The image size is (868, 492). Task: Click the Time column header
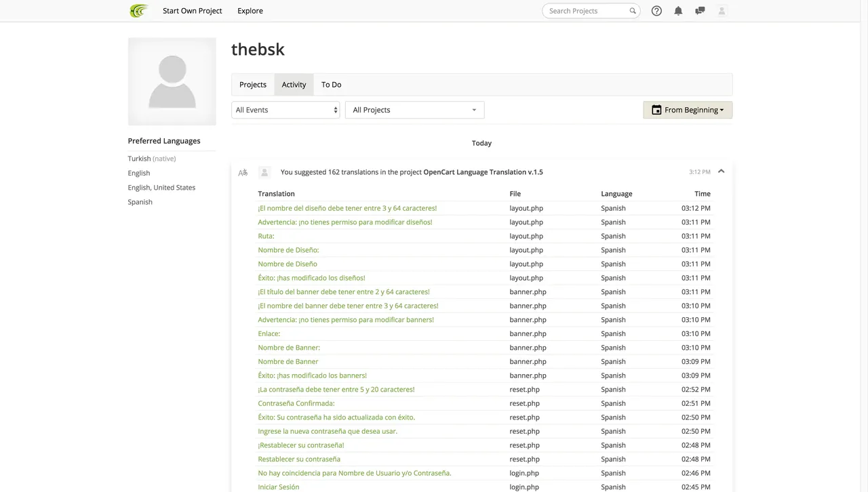point(703,194)
